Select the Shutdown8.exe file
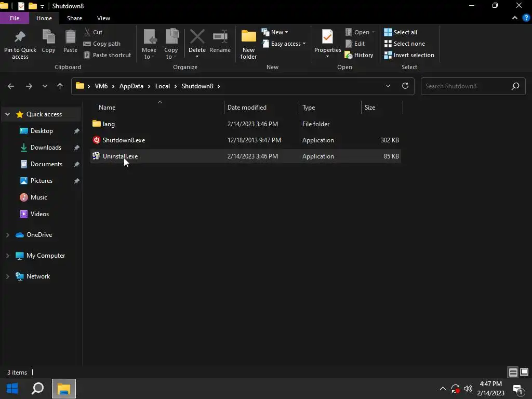The height and width of the screenshot is (399, 532). 246,140
